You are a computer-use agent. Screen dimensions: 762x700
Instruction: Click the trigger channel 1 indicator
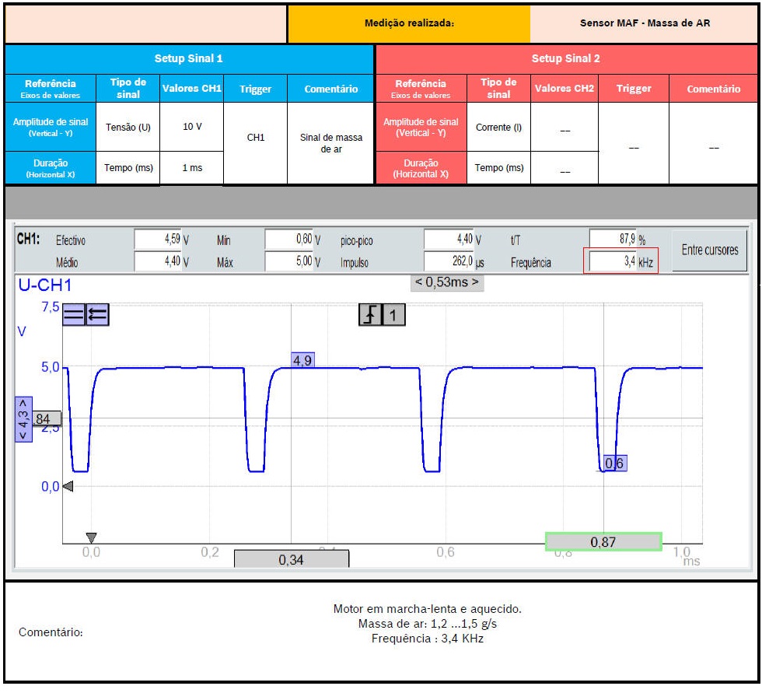[x=394, y=315]
